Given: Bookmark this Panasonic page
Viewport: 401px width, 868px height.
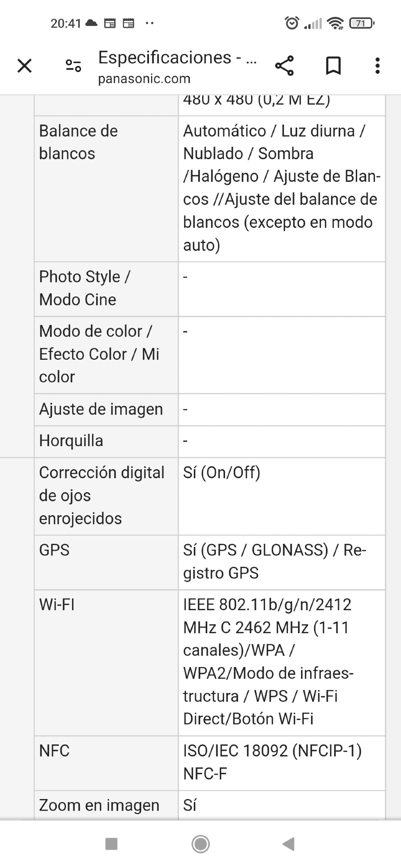Looking at the screenshot, I should click(333, 66).
